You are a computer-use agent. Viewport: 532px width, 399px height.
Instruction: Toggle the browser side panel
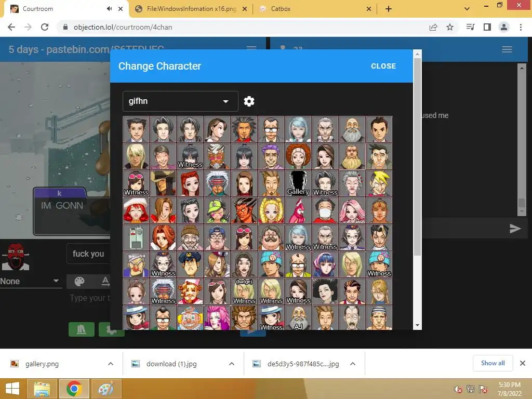point(487,27)
